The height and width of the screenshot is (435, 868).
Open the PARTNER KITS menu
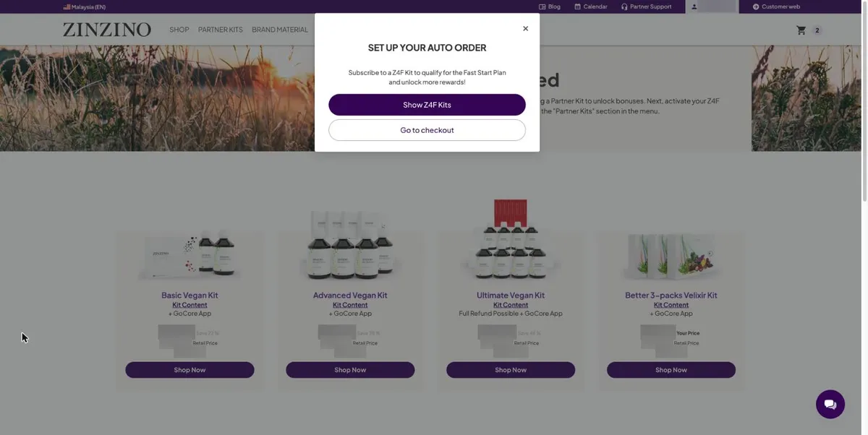pyautogui.click(x=221, y=30)
